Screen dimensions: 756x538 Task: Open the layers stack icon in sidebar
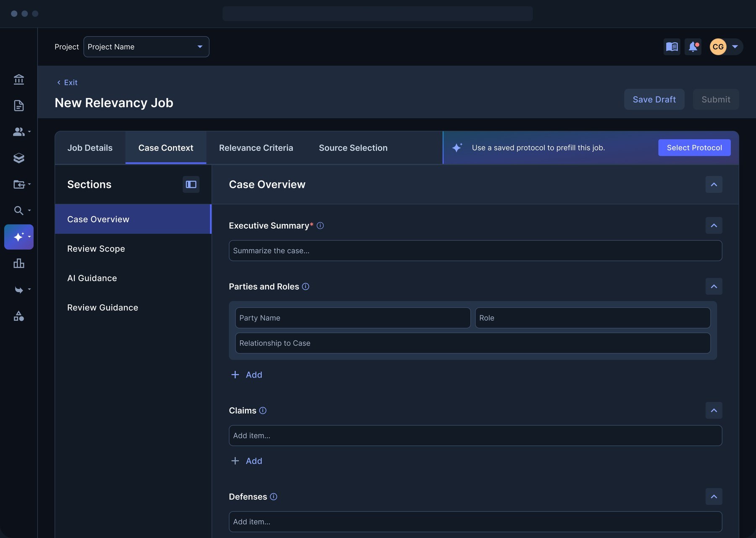tap(18, 158)
